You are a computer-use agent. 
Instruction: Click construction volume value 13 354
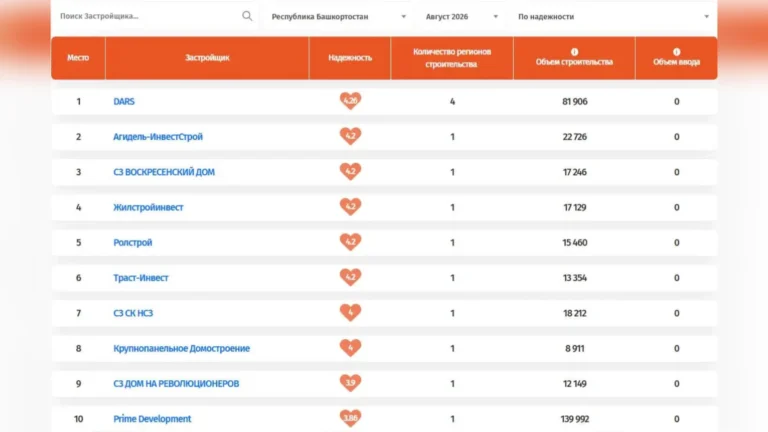[x=575, y=278]
